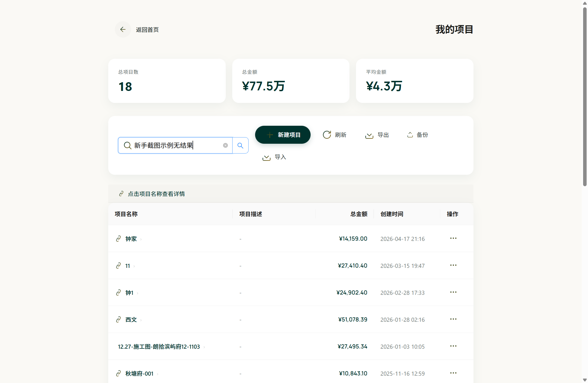Image resolution: width=588 pixels, height=383 pixels.
Task: Open more actions for 钟家 row
Action: point(453,238)
